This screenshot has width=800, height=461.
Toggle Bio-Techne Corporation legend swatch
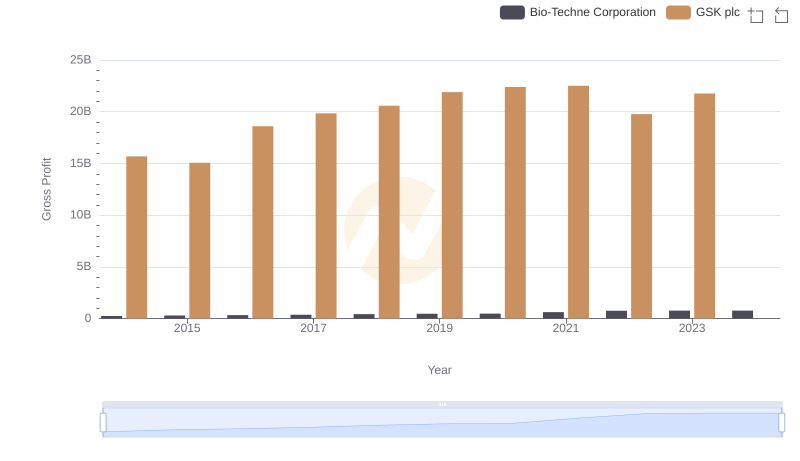[512, 12]
